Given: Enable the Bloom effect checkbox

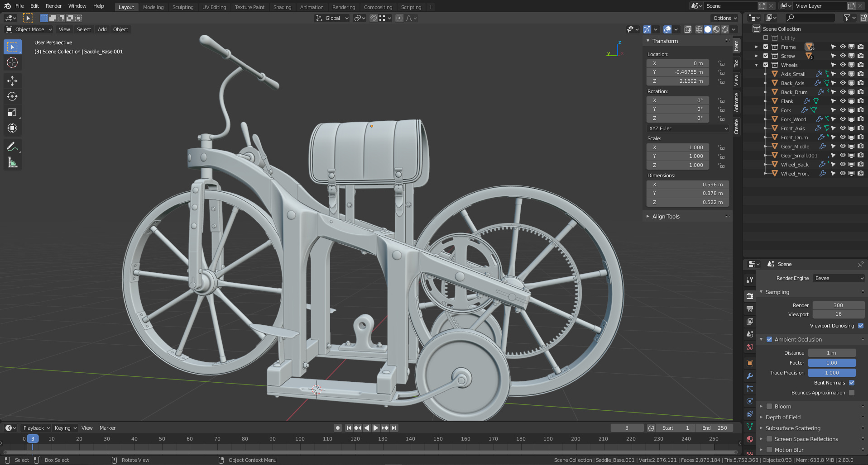Looking at the screenshot, I should click(x=769, y=406).
